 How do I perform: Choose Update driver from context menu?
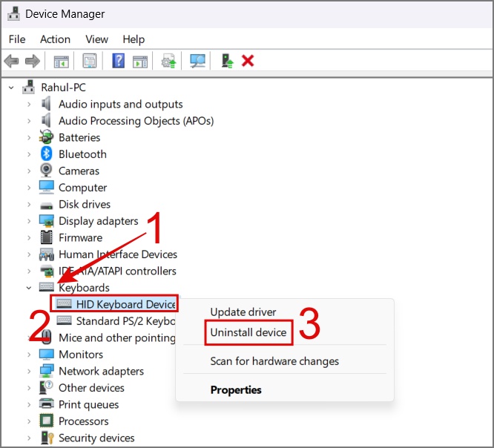click(x=243, y=312)
